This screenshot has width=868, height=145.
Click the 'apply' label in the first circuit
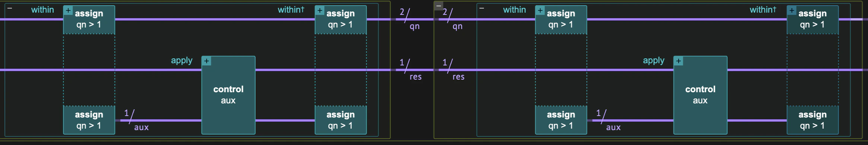pos(182,61)
